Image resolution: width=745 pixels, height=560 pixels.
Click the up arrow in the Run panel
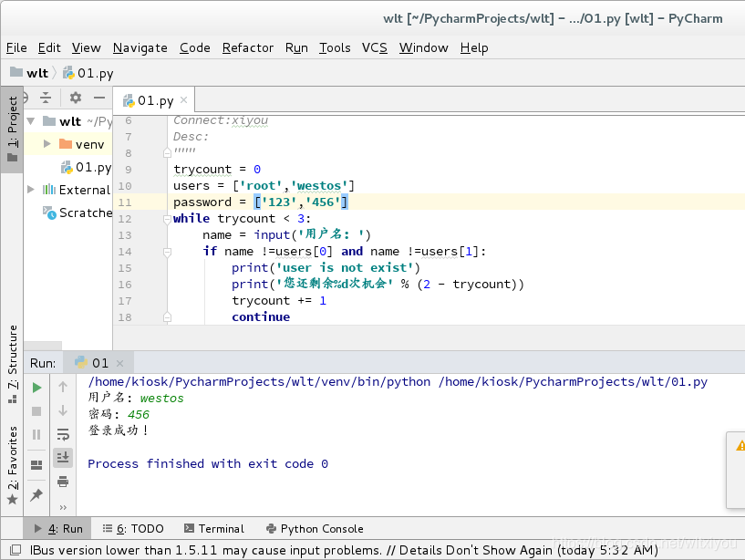(x=63, y=387)
